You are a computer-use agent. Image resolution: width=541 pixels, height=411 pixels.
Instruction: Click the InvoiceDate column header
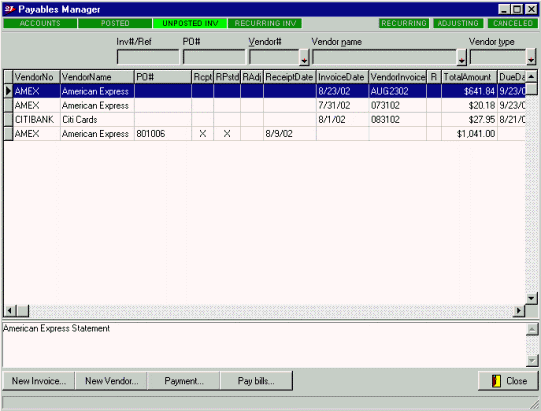coord(342,77)
